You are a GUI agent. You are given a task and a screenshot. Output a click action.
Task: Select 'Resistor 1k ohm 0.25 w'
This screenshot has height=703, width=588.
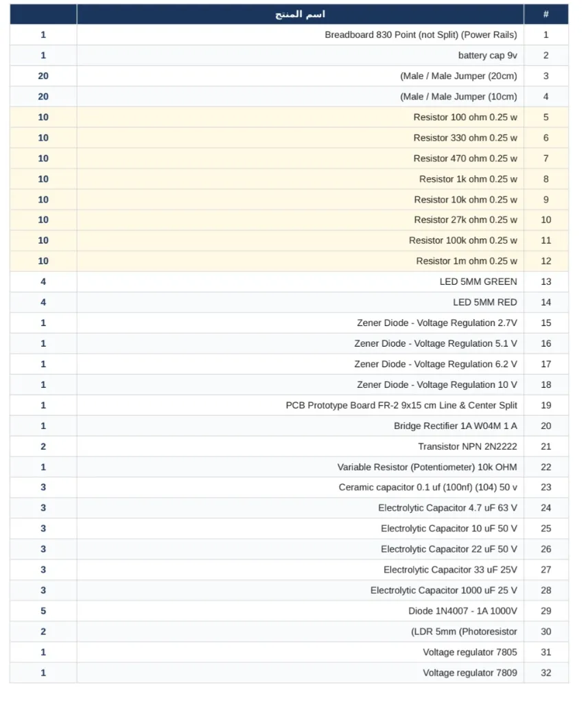(468, 179)
